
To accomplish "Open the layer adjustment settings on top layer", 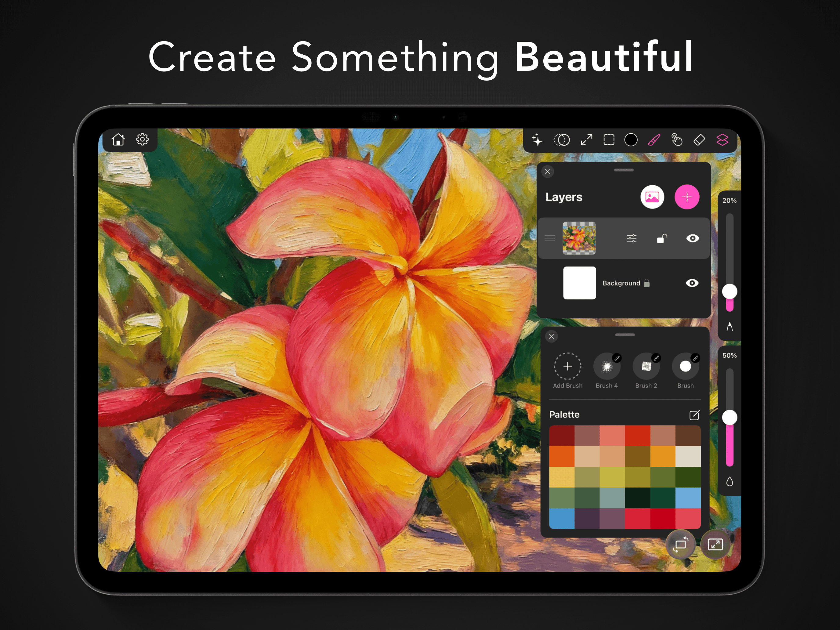I will [632, 238].
